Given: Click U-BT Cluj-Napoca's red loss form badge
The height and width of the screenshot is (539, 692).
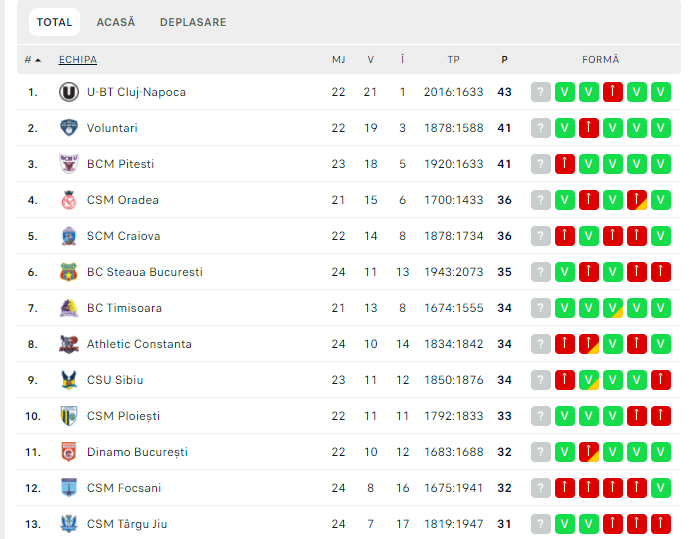Looking at the screenshot, I should pyautogui.click(x=613, y=92).
